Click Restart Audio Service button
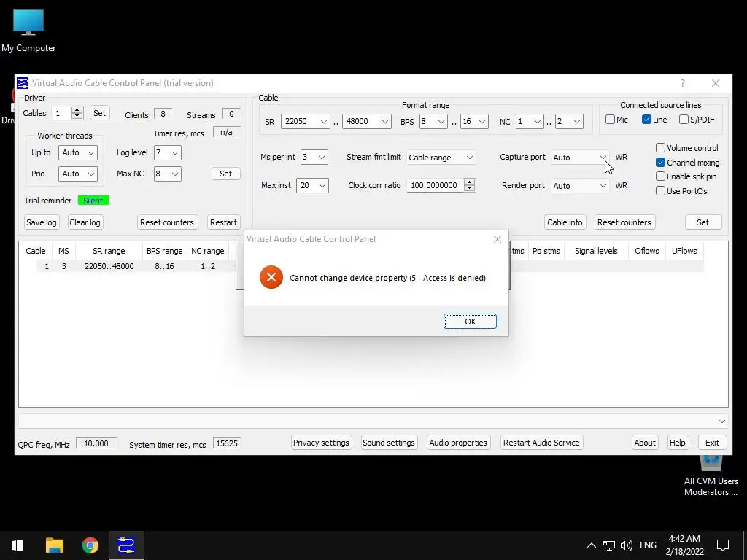The image size is (747, 560). pos(541,443)
